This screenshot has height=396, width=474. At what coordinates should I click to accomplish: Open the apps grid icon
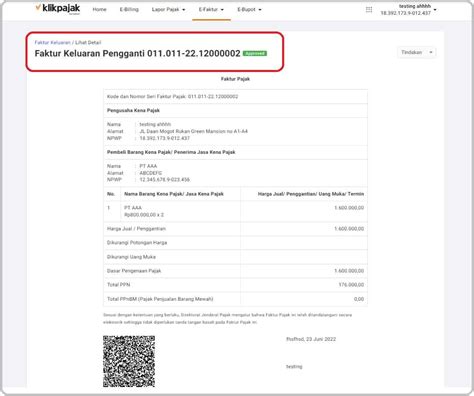click(369, 10)
